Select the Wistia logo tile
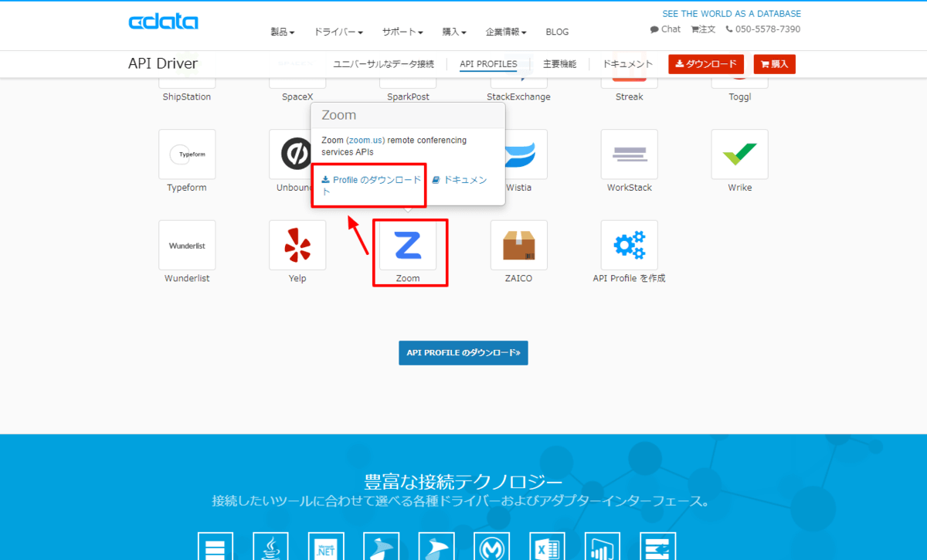Viewport: 927px width, 560px height. 525,154
